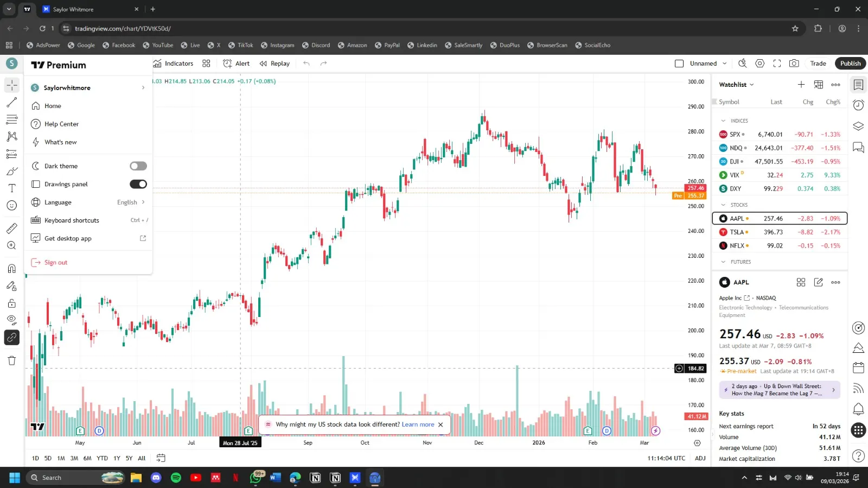Collapse the INDICES watchlist section
The height and width of the screenshot is (488, 868).
pos(723,121)
